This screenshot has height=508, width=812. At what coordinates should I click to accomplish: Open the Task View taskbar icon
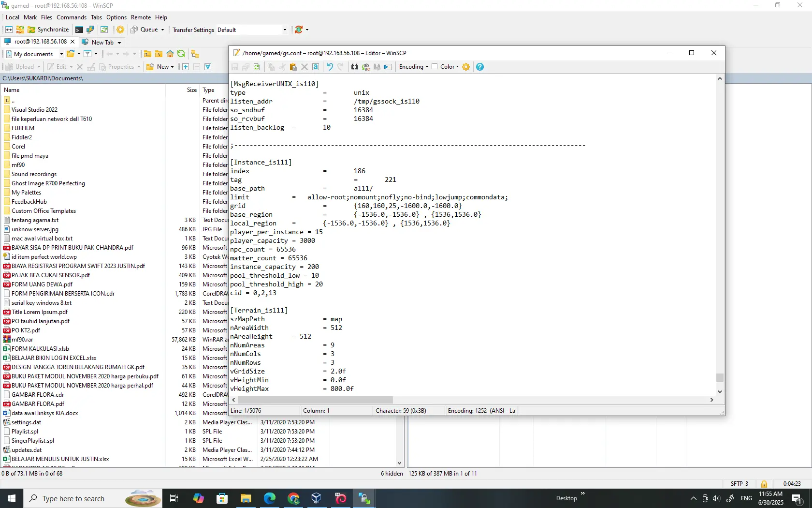pos(174,498)
